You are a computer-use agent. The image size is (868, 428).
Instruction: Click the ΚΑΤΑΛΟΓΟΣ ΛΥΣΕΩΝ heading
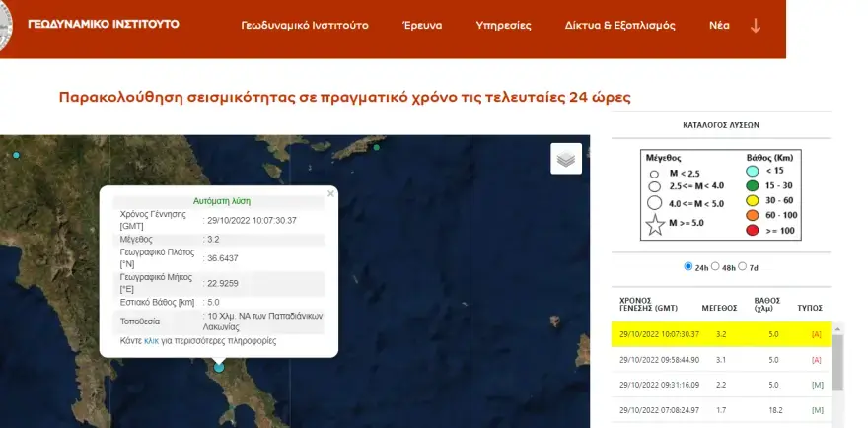pos(721,125)
